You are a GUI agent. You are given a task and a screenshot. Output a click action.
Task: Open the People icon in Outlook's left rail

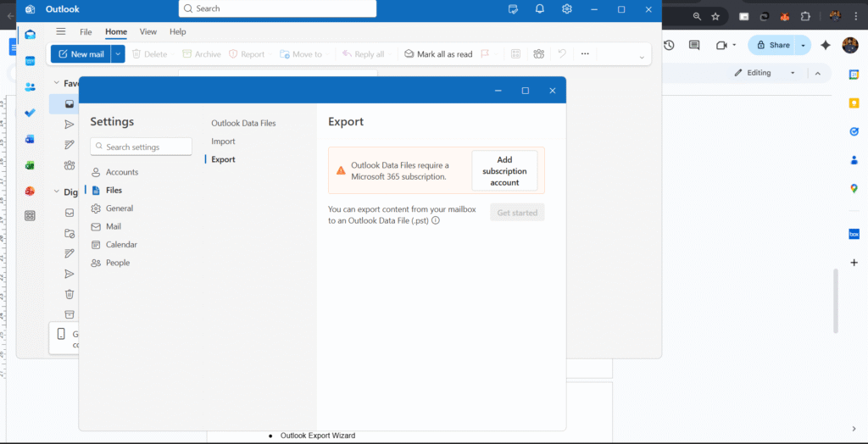point(31,86)
